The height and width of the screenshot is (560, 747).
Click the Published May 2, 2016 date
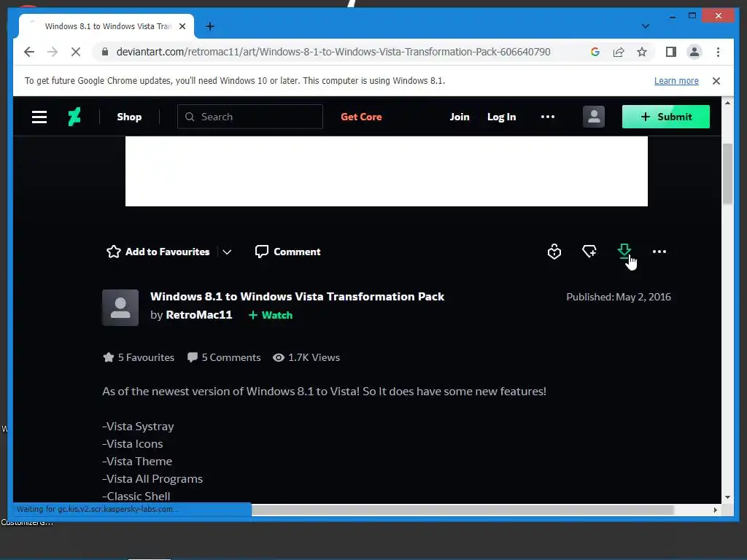click(619, 297)
